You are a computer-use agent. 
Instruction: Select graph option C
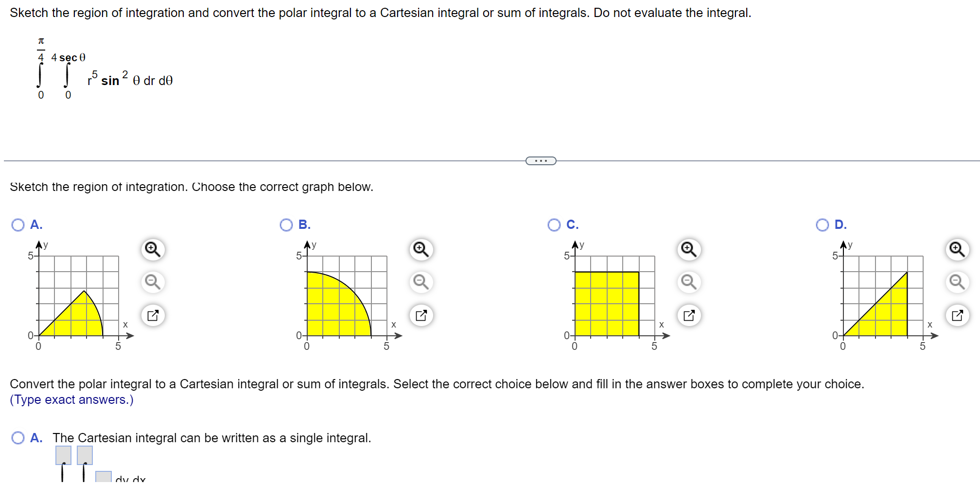pos(554,225)
